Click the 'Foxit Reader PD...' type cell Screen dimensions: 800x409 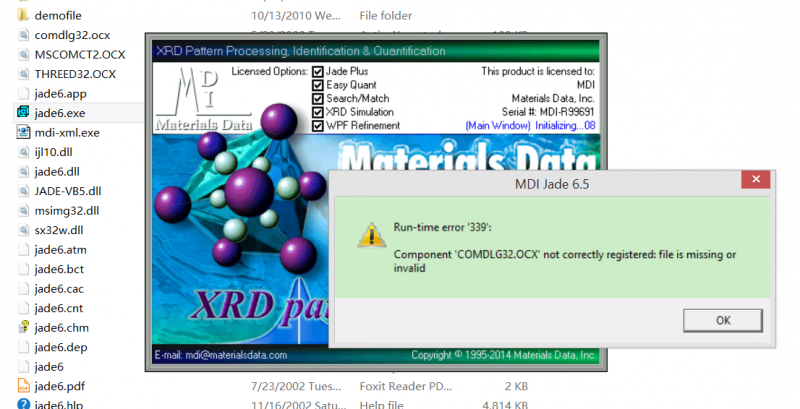click(405, 387)
